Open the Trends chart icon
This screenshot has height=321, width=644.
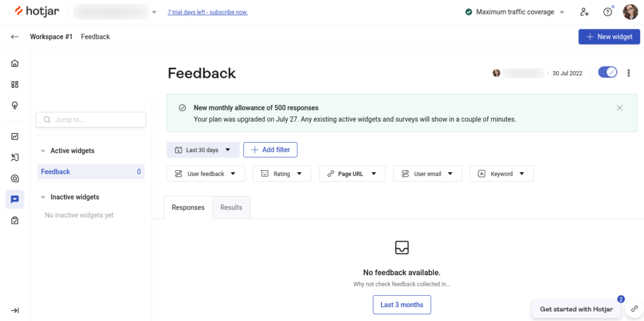14,136
